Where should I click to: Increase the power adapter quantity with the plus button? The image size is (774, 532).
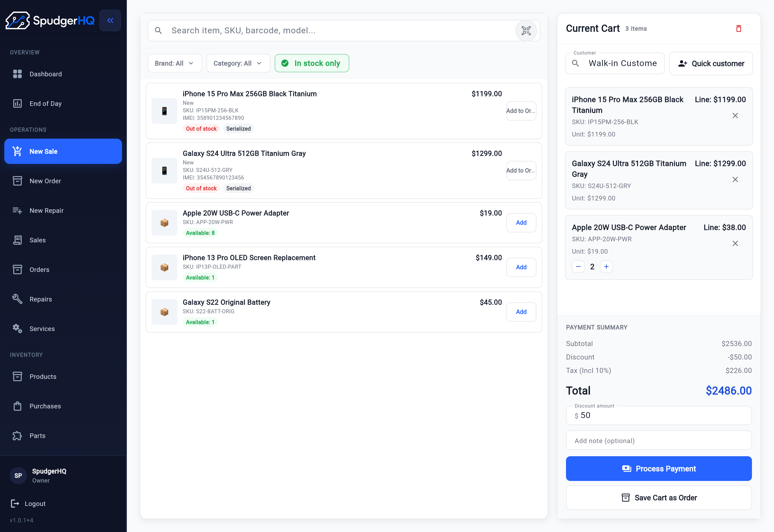(x=606, y=267)
